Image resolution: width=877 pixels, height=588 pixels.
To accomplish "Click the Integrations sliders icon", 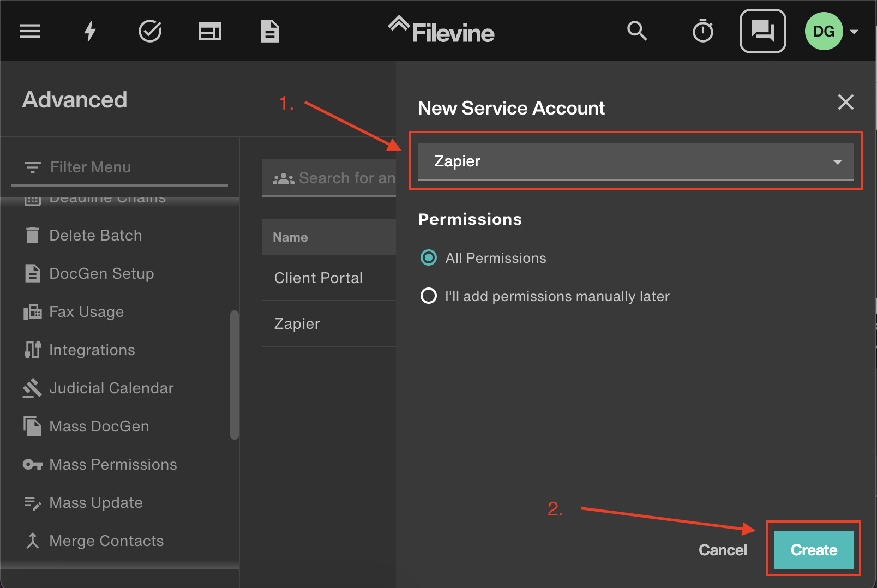I will point(33,350).
